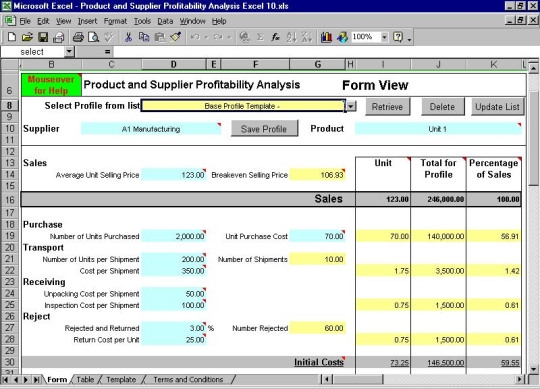
Task: Click the Retrieve button
Action: (387, 107)
